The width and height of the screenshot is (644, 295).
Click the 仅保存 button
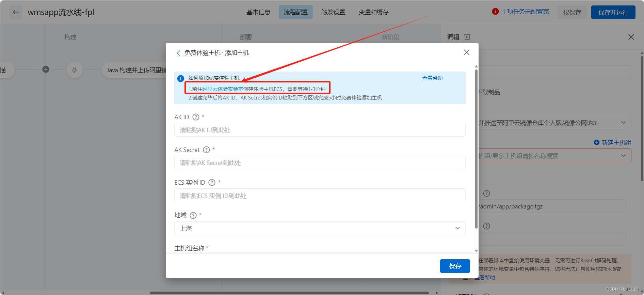click(x=572, y=12)
